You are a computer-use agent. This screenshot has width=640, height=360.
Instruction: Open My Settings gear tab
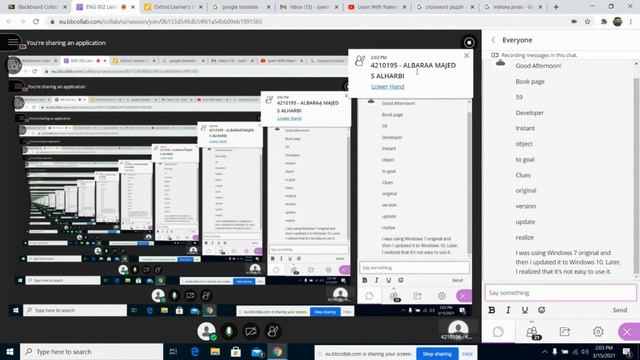point(598,332)
